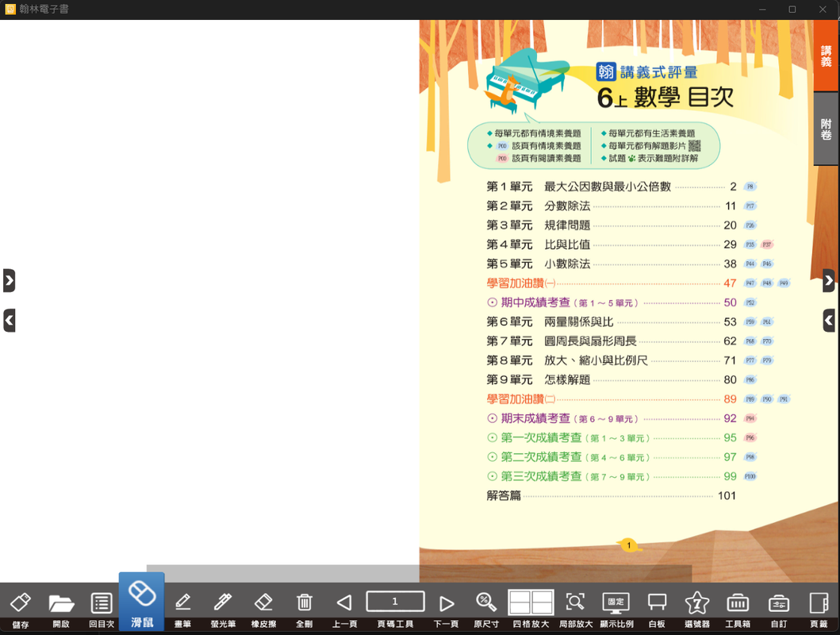The height and width of the screenshot is (635, 840).
Task: Open 第4單元 比與比值 entry
Action: tap(612, 244)
